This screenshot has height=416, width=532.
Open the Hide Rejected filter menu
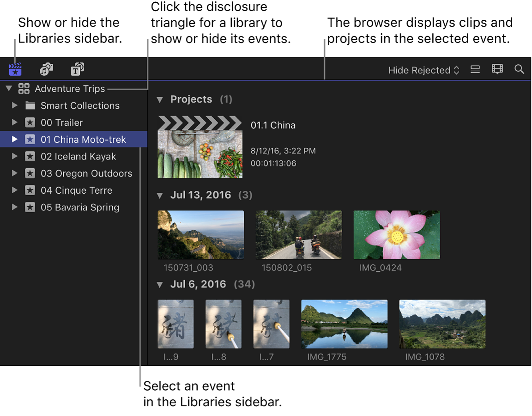coord(422,70)
